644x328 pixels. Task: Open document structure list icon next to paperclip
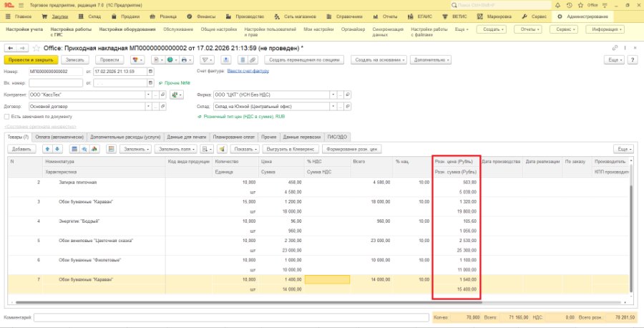pos(243,60)
